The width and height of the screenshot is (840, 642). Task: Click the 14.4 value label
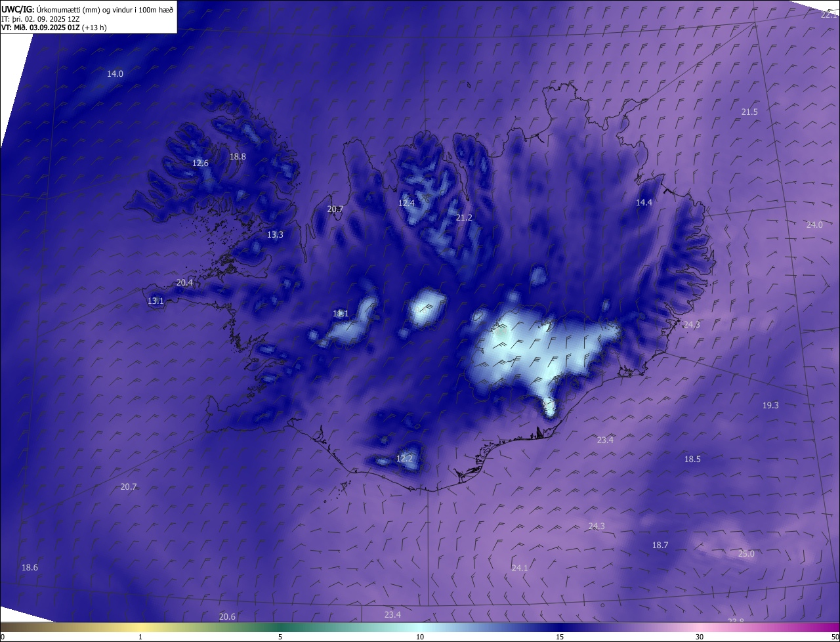(x=644, y=203)
